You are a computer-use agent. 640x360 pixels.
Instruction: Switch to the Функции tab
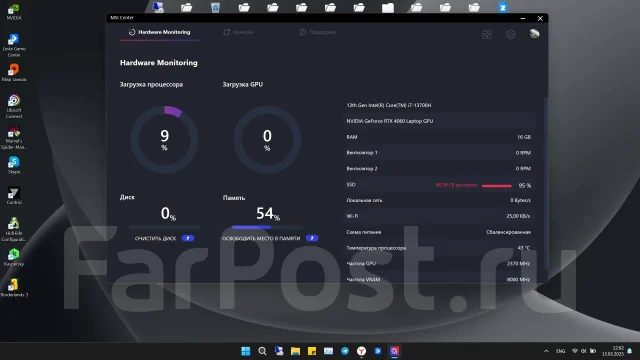239,32
